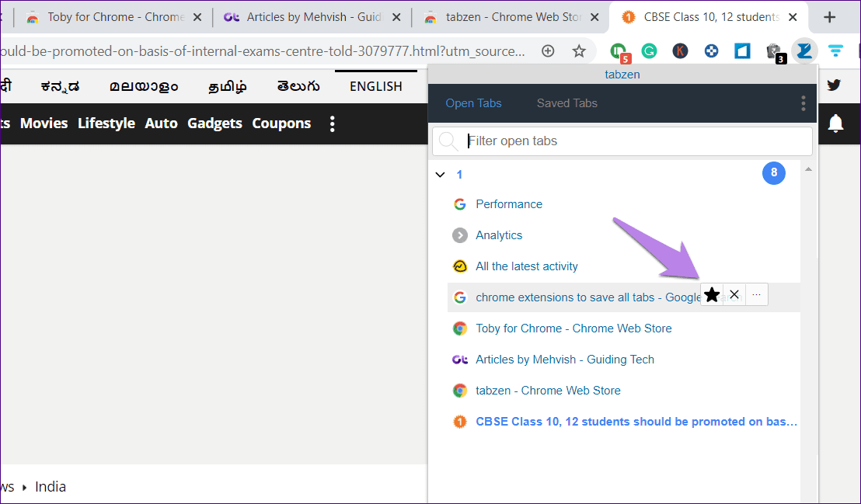Close the Toby for Chrome browser tab

(197, 18)
